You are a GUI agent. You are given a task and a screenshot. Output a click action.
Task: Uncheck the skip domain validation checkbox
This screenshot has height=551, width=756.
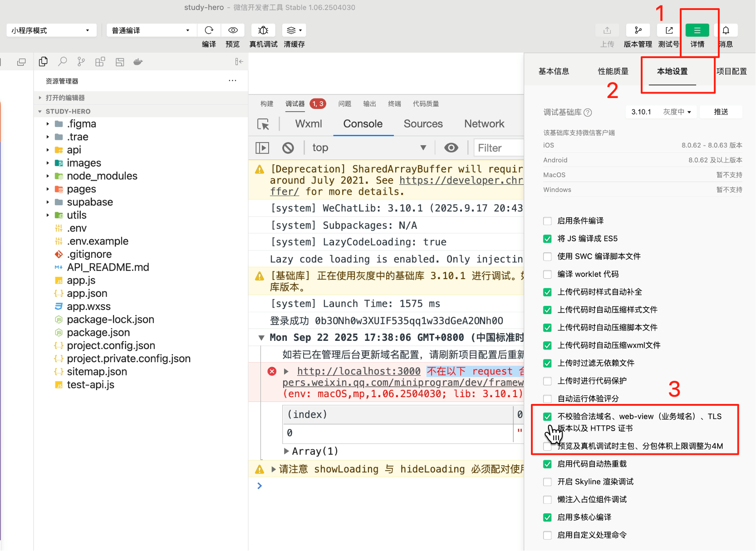click(547, 417)
